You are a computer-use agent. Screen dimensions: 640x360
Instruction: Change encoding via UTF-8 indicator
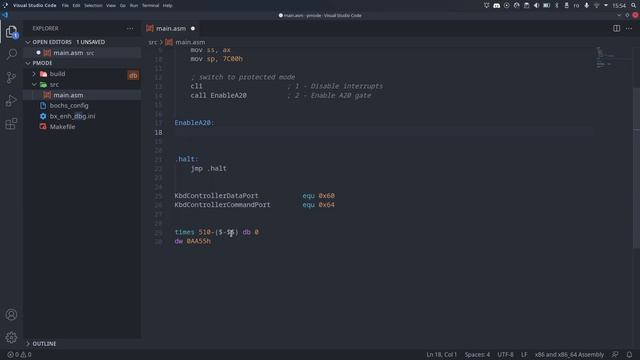pyautogui.click(x=505, y=355)
